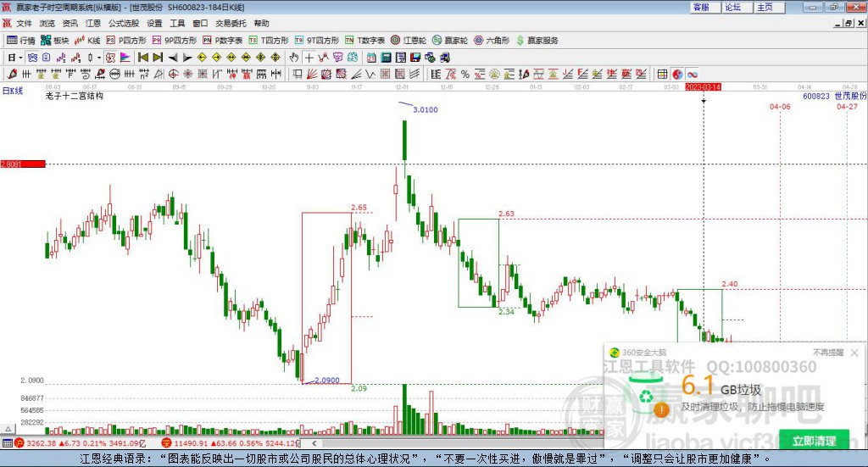
Task: Open the 公式选股 menu
Action: pyautogui.click(x=123, y=24)
